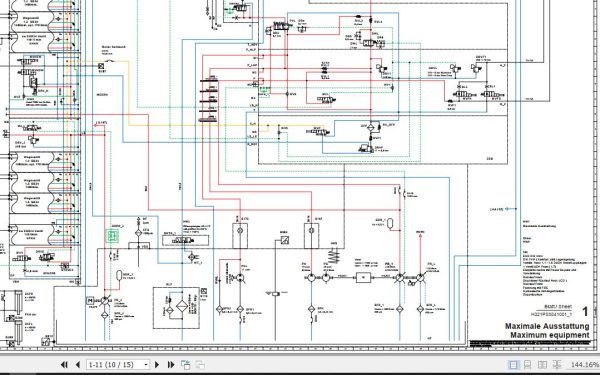Switch to two-page side-by-side view
This screenshot has width=600, height=375.
542,365
